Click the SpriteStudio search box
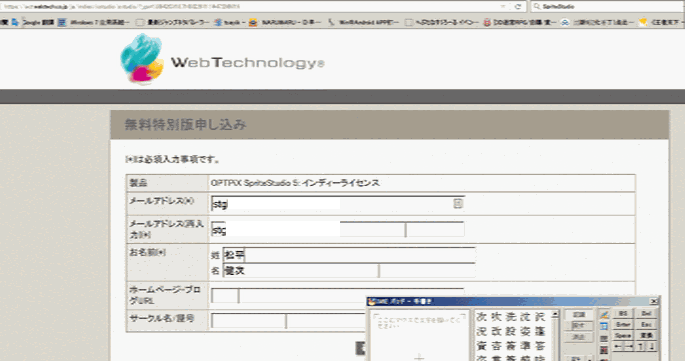 pos(607,7)
